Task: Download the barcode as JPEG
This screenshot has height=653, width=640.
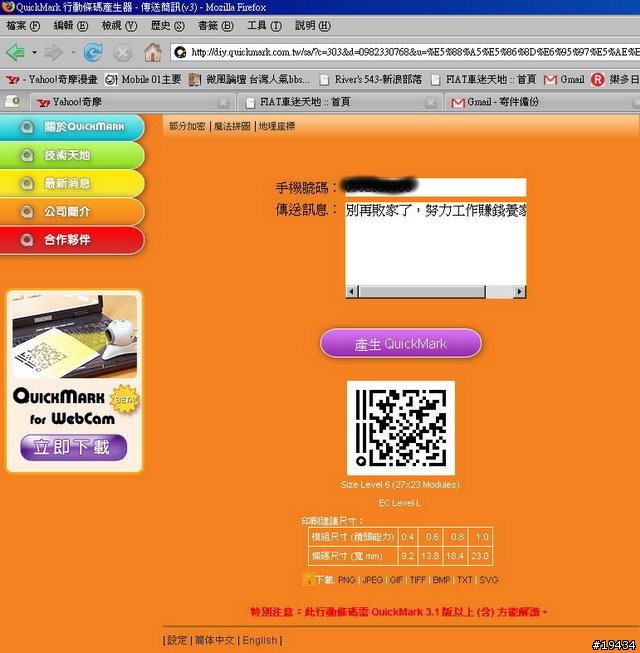Action: coord(372,580)
